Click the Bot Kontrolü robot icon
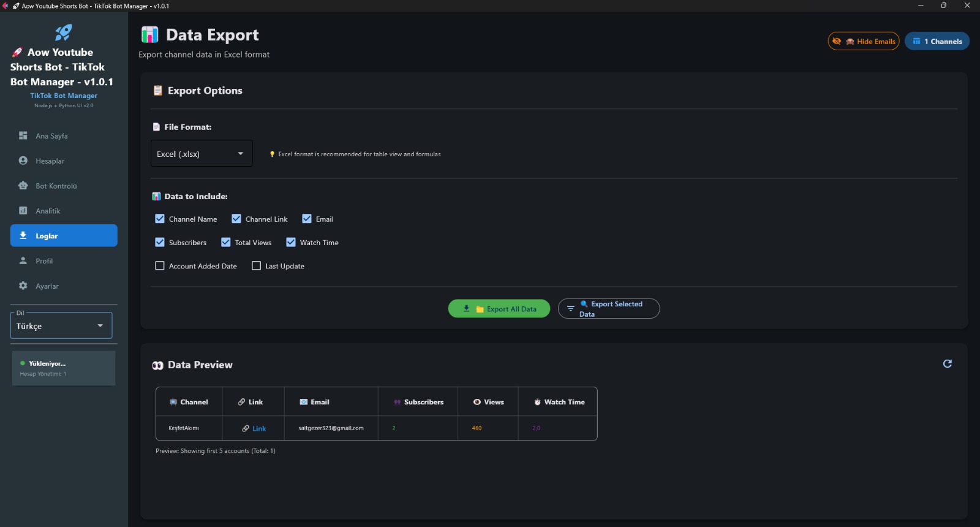The width and height of the screenshot is (980, 527). click(x=23, y=186)
